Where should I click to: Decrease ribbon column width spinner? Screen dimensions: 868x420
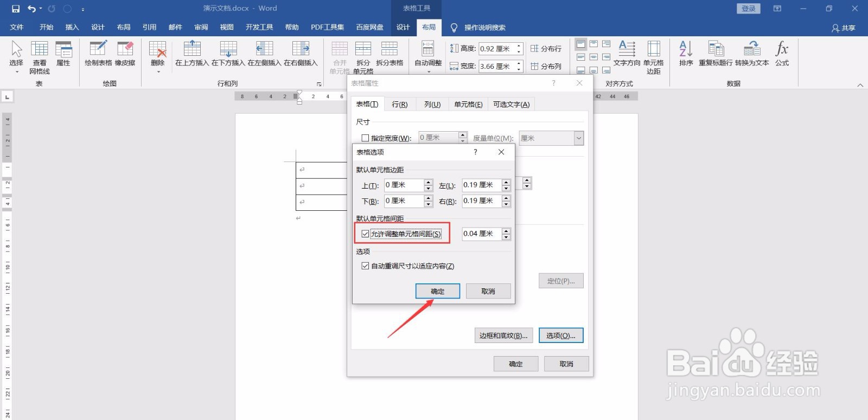pyautogui.click(x=519, y=69)
